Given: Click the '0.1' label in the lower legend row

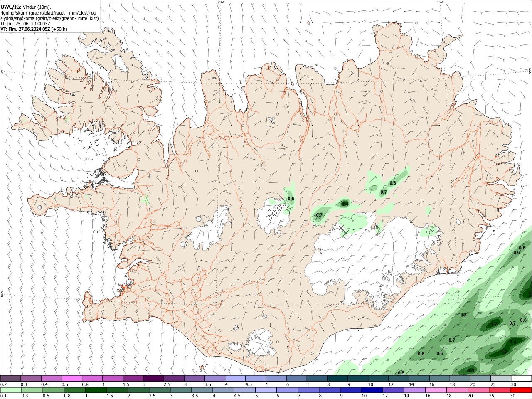Looking at the screenshot, I should [x=3, y=396].
